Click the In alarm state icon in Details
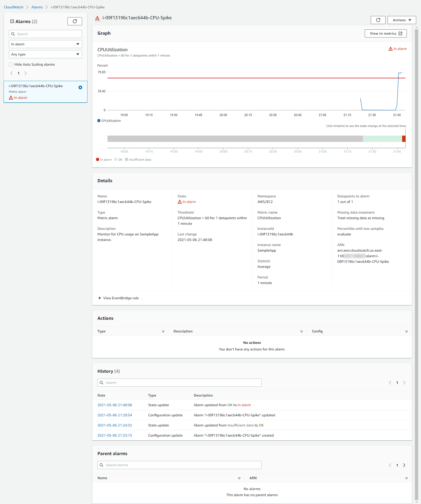Screen dimensions: 421x504 tap(180, 202)
